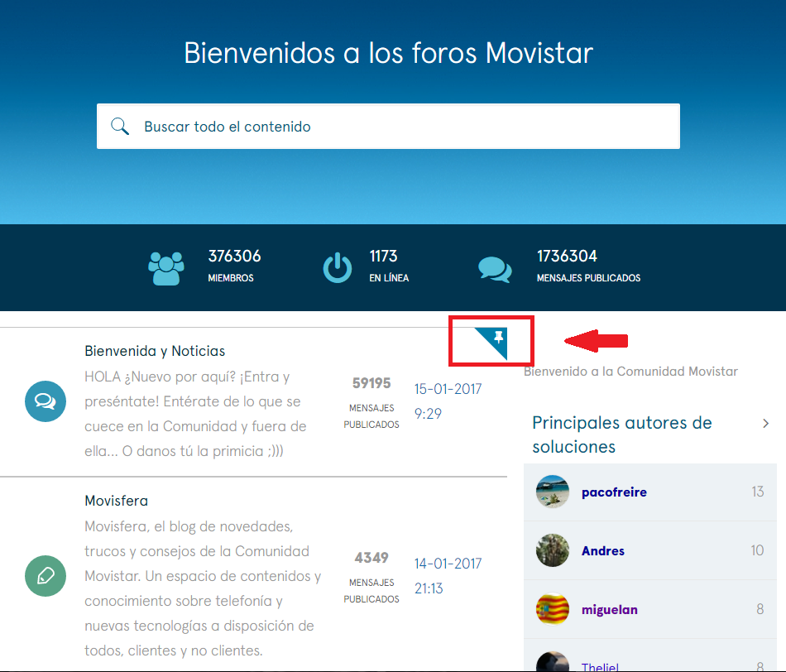The image size is (786, 672).
Task: Click Andres's camouflage avatar image
Action: point(552,550)
